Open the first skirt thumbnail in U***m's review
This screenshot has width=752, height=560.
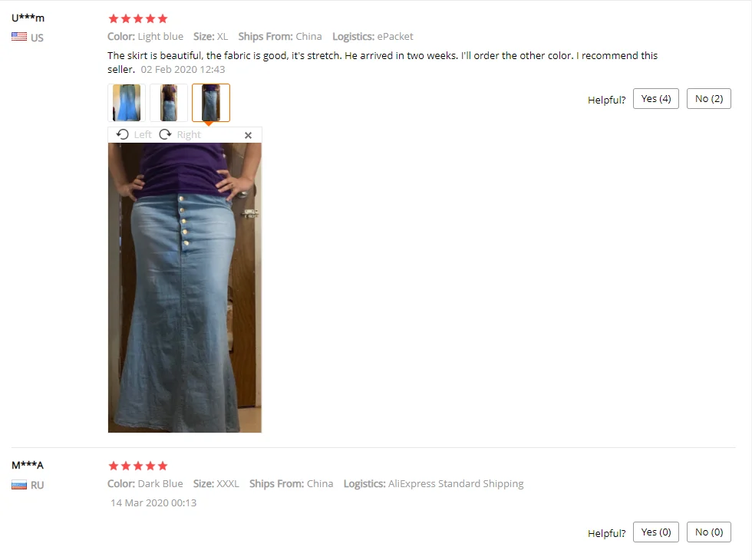[127, 103]
